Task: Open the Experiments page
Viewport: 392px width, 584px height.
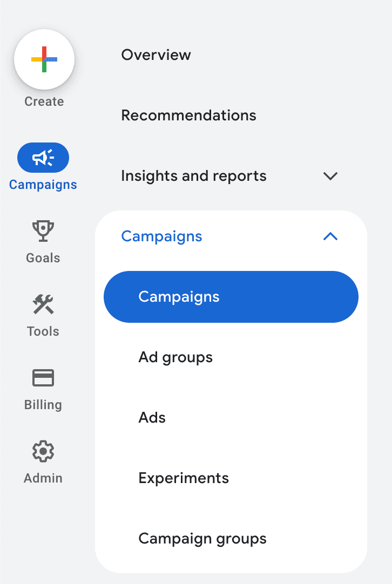Action: point(184,478)
